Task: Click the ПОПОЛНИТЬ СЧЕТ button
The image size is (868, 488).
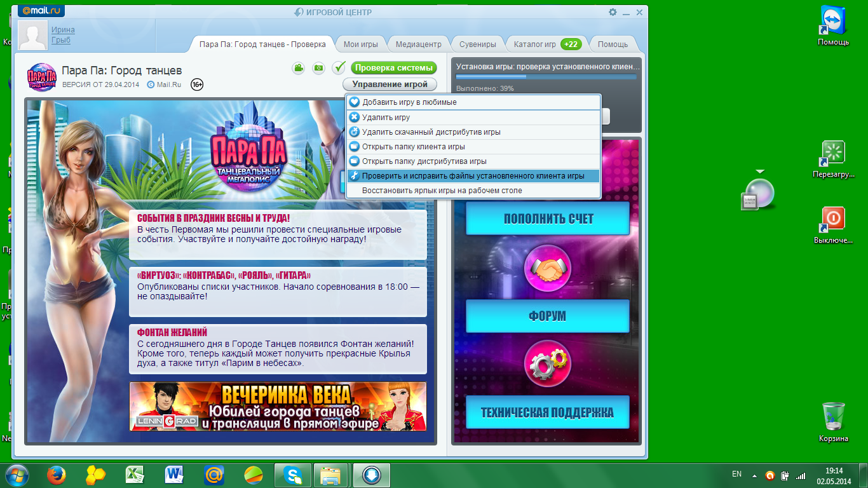Action: coord(548,219)
